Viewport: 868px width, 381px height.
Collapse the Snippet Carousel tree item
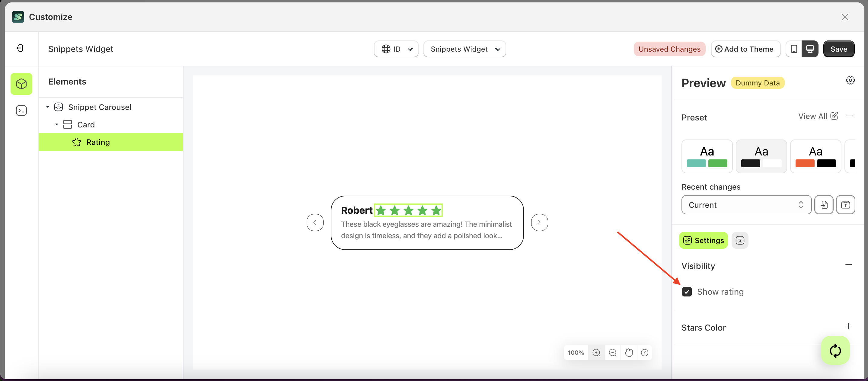coord(47,107)
